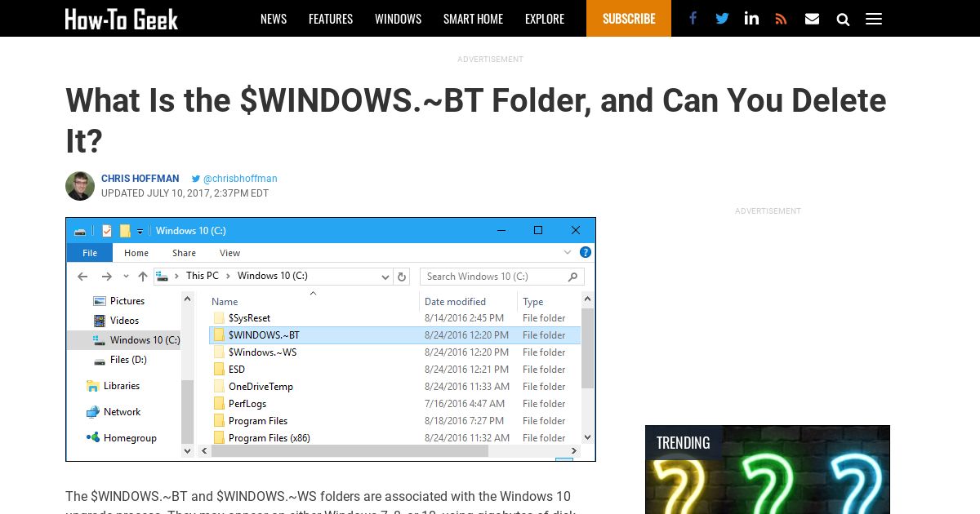Screen dimensions: 980x514
Task: Click the chevron after This PC in address bar
Action: (229, 277)
